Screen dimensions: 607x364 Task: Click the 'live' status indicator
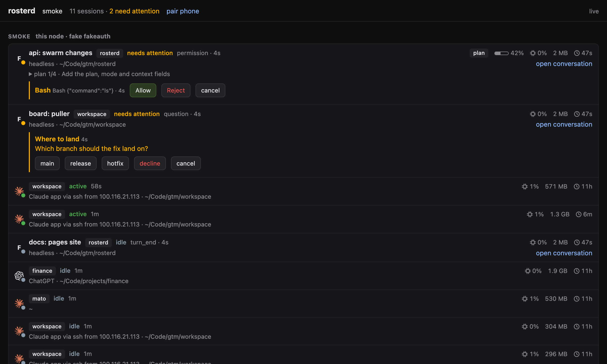pos(594,11)
